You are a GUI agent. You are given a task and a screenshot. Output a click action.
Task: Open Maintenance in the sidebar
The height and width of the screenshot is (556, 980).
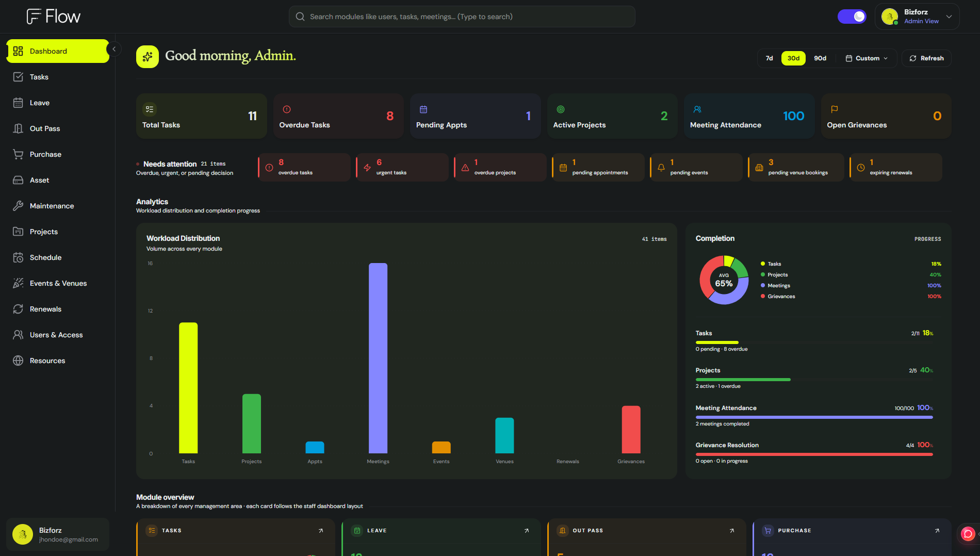[x=58, y=206]
